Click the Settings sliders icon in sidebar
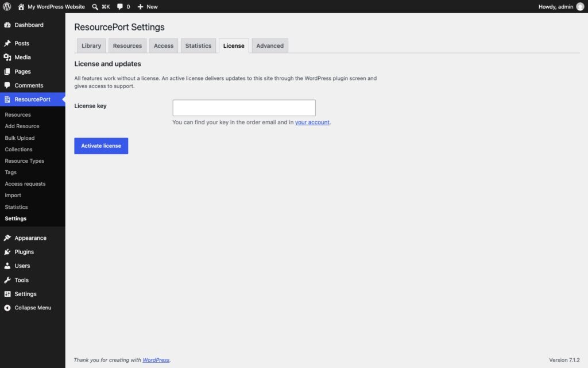The image size is (588, 368). click(x=7, y=294)
